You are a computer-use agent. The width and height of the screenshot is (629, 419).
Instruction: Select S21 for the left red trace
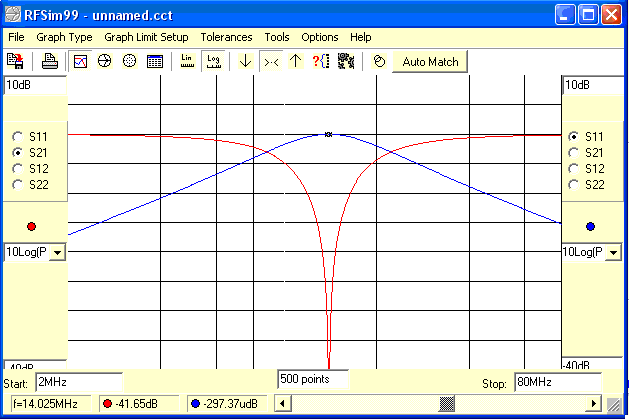tap(17, 153)
